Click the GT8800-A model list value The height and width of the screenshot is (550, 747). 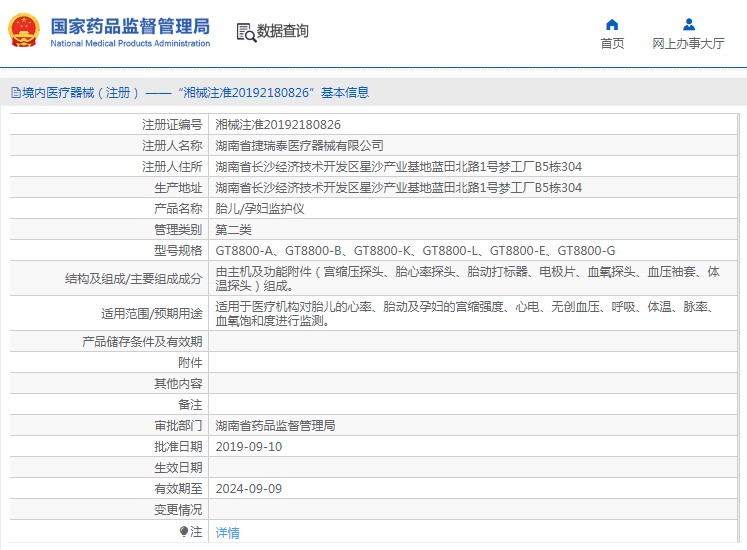415,251
